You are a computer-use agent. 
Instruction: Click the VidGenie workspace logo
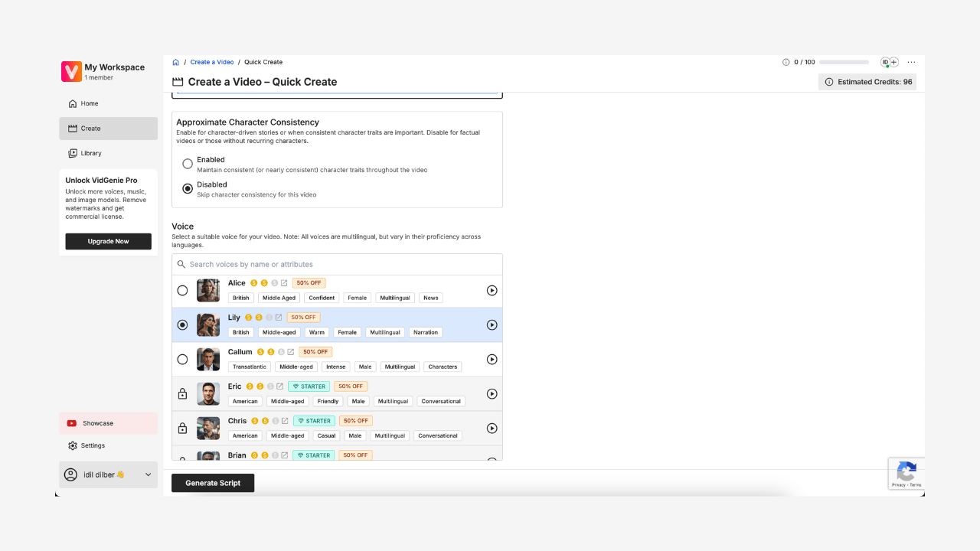click(71, 71)
